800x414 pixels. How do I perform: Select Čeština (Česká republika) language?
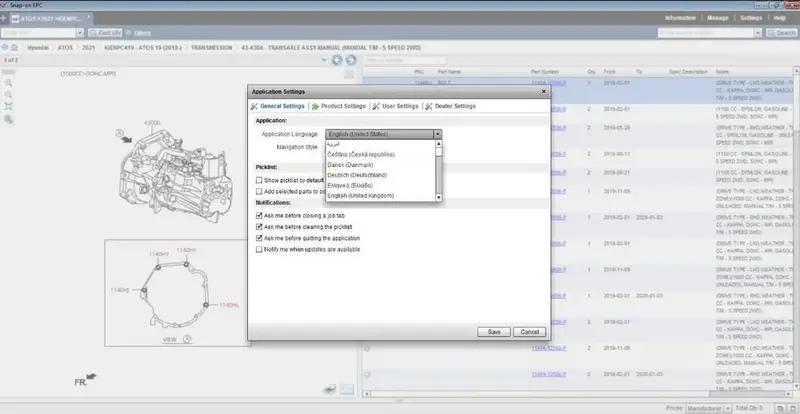(361, 154)
